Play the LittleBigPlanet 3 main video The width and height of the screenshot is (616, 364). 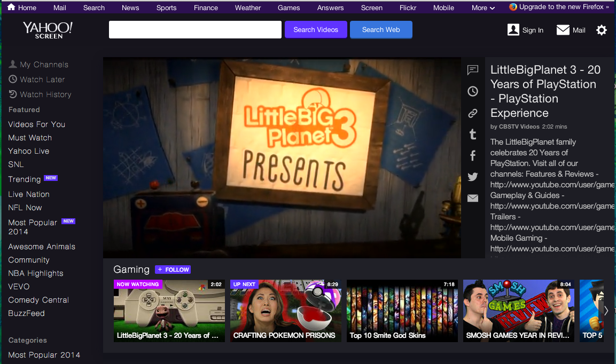coord(282,158)
